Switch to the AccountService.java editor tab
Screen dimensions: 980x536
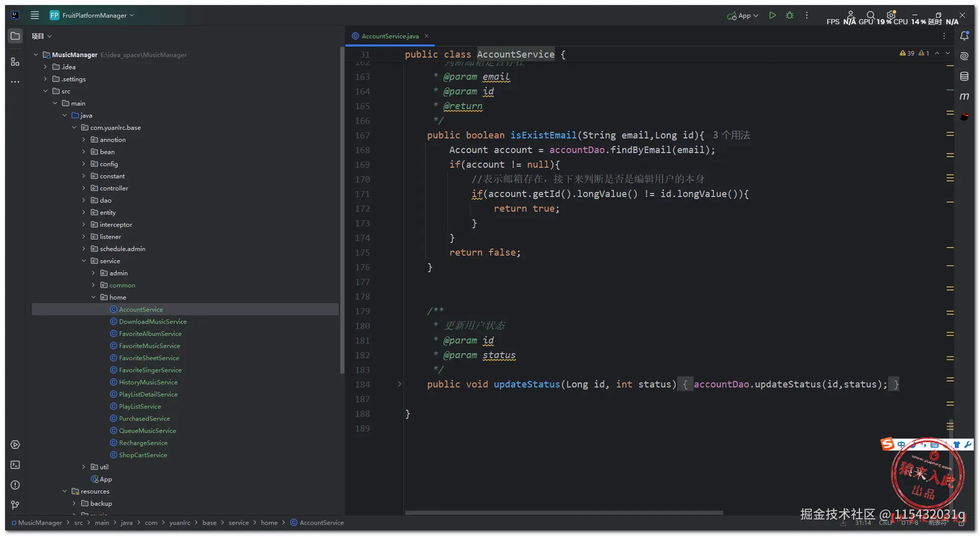tap(390, 36)
